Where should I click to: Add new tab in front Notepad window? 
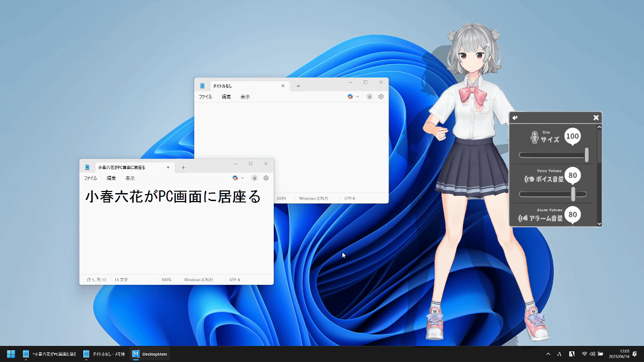(183, 167)
